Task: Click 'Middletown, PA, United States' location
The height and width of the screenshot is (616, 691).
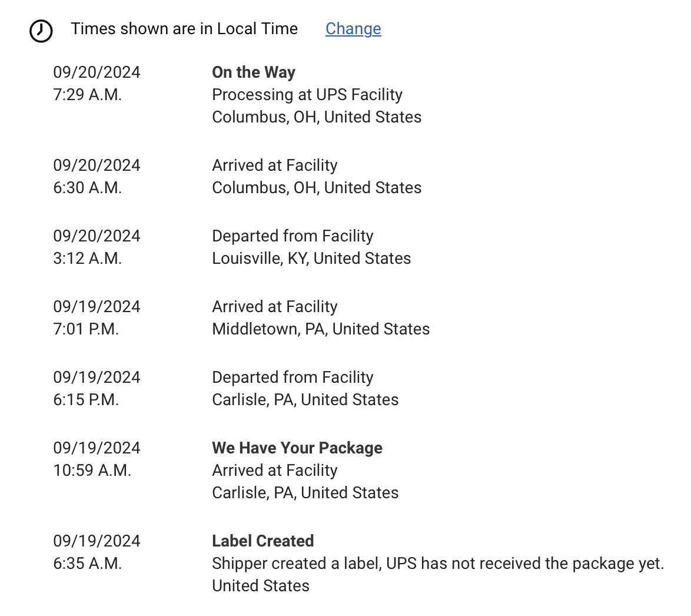Action: (321, 329)
